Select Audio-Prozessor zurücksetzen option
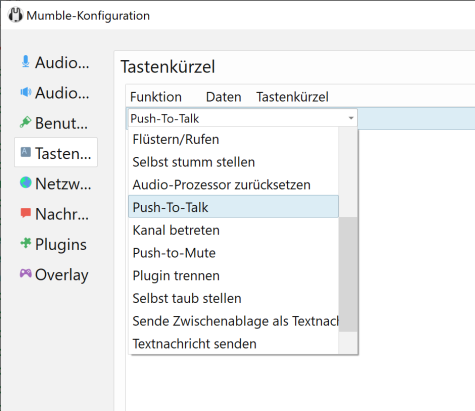Viewport: 475px width, 411px height. tap(233, 185)
